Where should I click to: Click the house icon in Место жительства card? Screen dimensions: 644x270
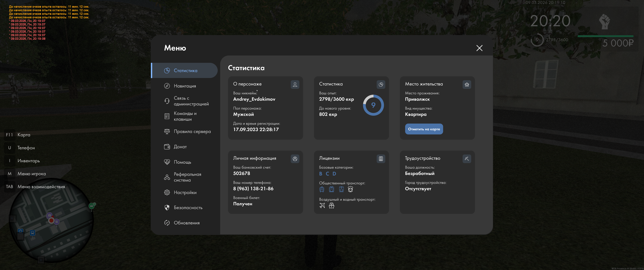[x=467, y=85]
